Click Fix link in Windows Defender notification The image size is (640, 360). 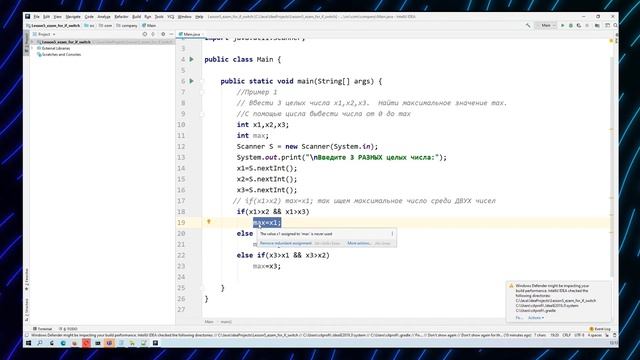click(519, 318)
